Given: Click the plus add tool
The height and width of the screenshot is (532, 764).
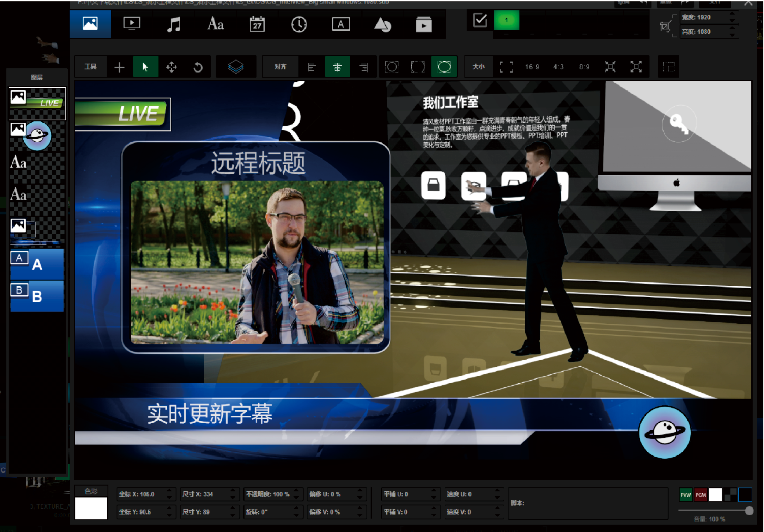Looking at the screenshot, I should (119, 67).
